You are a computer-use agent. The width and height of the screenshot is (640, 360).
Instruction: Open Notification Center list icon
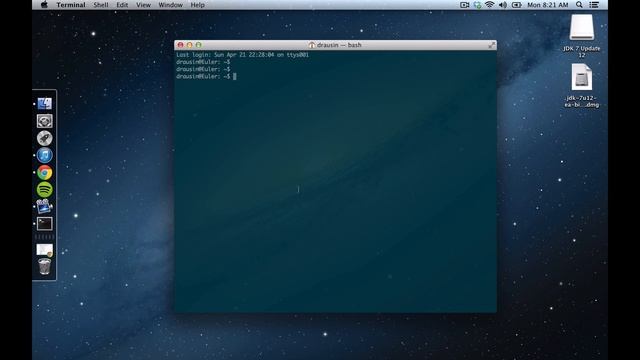click(x=594, y=5)
